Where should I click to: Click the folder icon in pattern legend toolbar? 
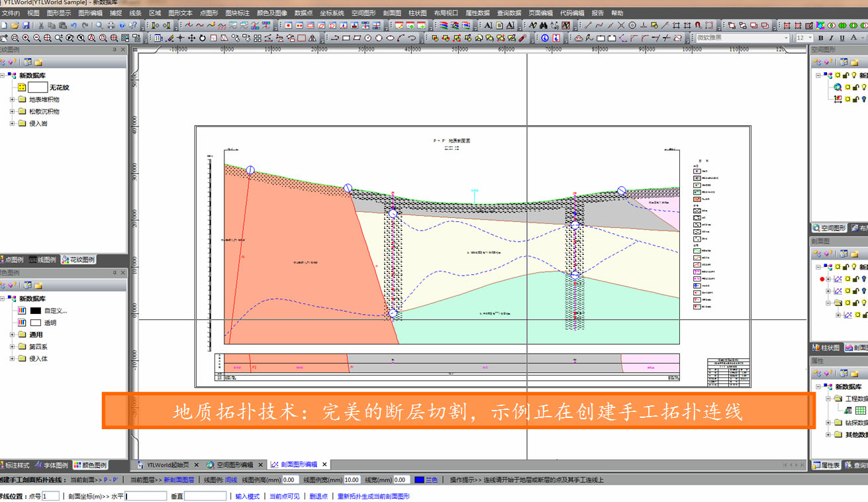click(x=38, y=62)
